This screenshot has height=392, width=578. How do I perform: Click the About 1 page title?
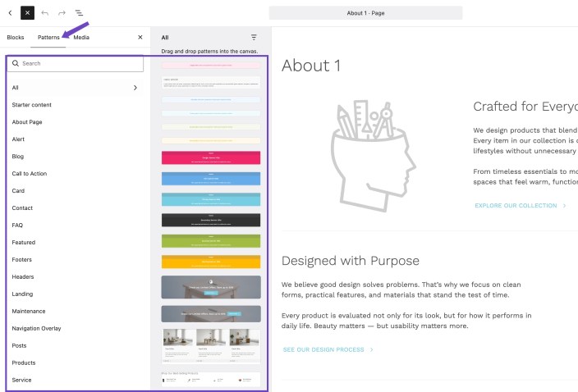click(311, 66)
